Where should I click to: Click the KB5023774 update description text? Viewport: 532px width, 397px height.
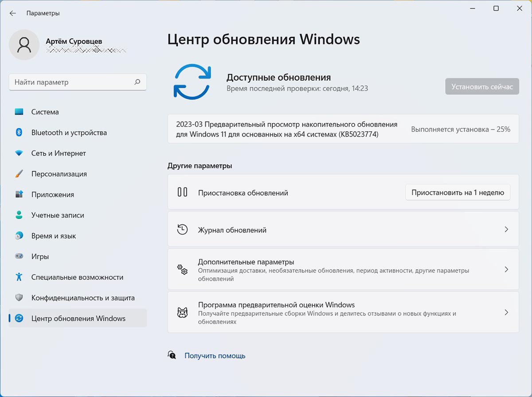[x=286, y=129]
